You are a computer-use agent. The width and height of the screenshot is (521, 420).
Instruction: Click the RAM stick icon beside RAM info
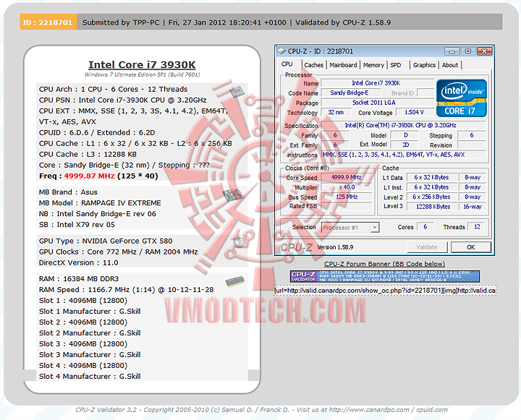235,281
